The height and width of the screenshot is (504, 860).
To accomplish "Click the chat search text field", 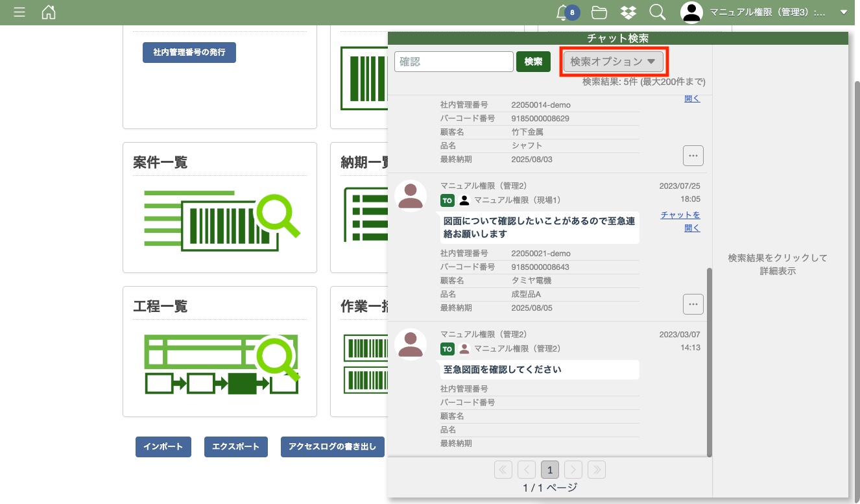I will point(454,62).
